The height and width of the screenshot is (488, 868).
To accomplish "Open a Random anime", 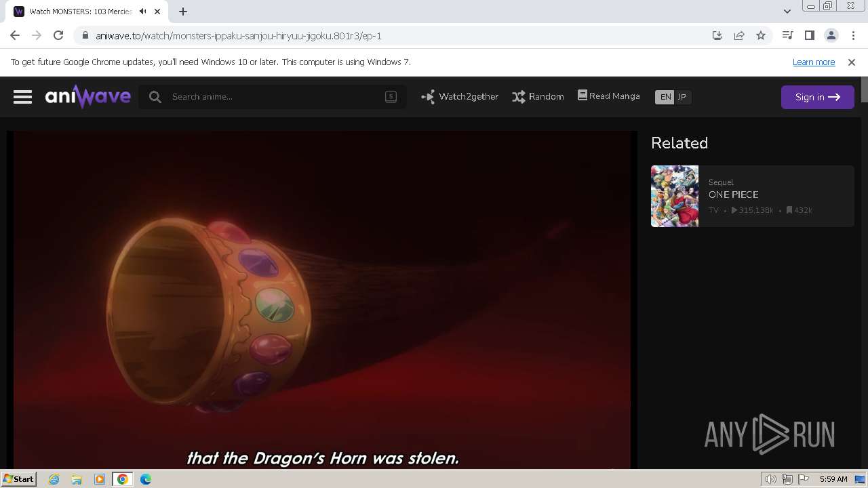I will [x=538, y=97].
